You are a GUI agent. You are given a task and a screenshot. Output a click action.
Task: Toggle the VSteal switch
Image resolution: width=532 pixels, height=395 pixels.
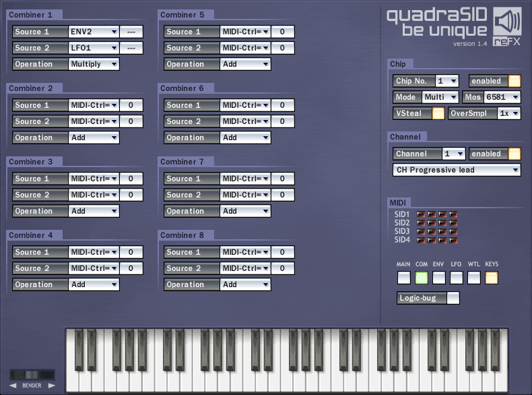tap(438, 113)
